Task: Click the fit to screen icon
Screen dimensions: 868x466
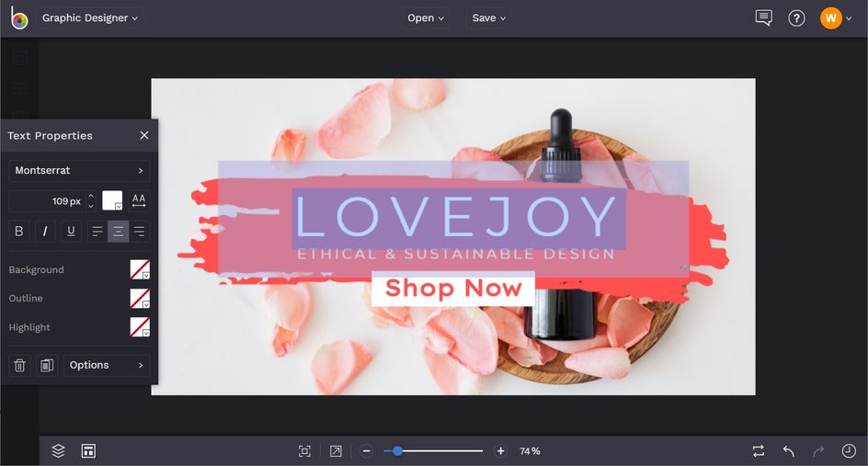Action: pyautogui.click(x=304, y=451)
